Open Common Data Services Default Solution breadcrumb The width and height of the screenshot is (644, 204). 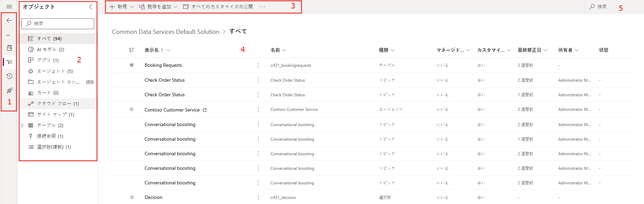click(166, 32)
